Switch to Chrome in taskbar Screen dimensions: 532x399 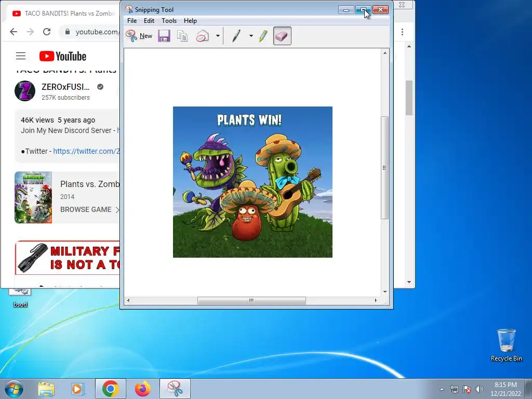click(110, 389)
